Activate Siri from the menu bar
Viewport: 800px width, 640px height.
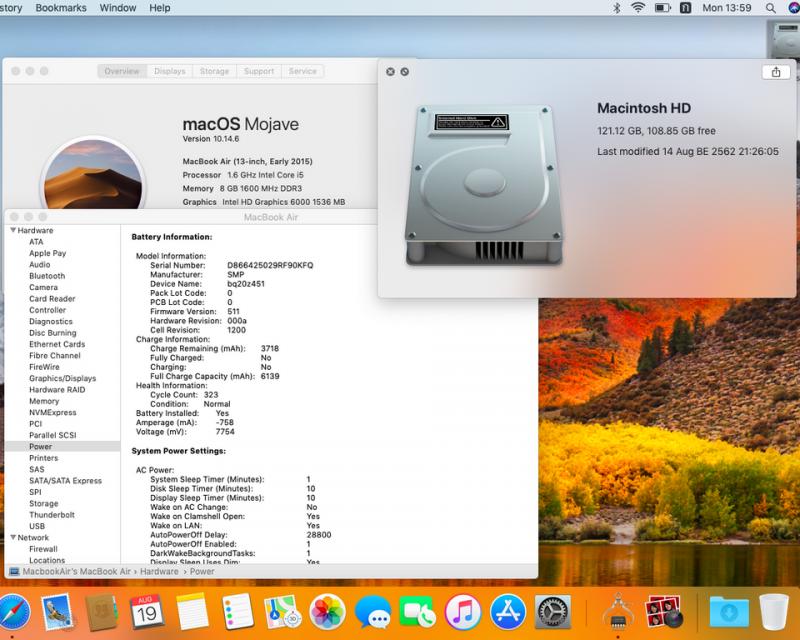pyautogui.click(x=794, y=8)
